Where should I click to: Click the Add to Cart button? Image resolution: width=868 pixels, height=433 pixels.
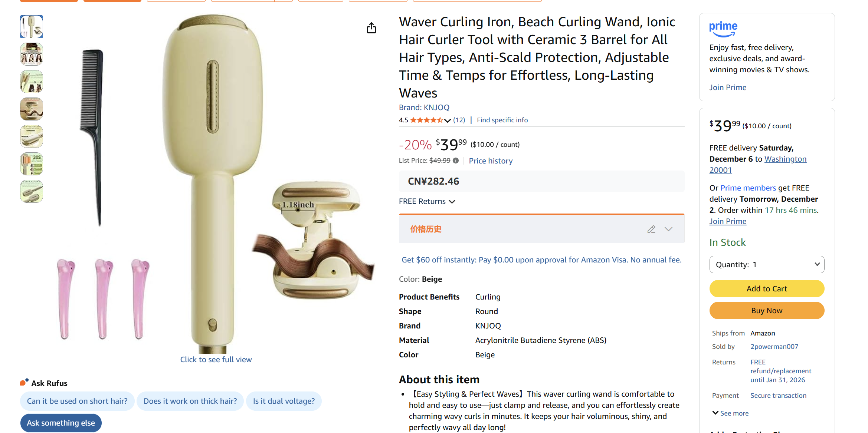pyautogui.click(x=767, y=288)
